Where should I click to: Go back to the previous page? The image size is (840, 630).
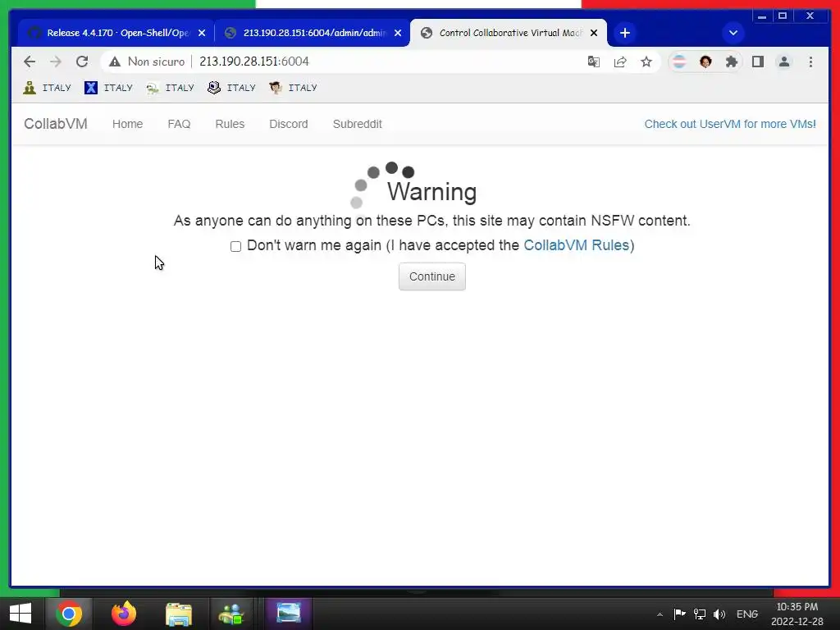click(30, 62)
